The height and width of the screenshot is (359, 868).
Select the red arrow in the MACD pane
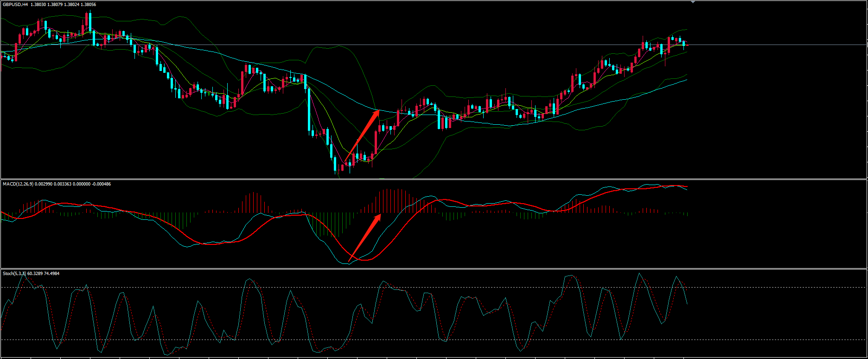(364, 237)
